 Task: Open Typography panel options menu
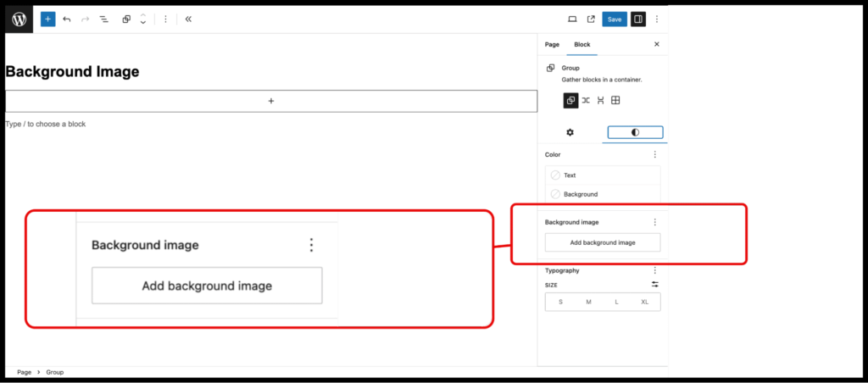point(654,270)
